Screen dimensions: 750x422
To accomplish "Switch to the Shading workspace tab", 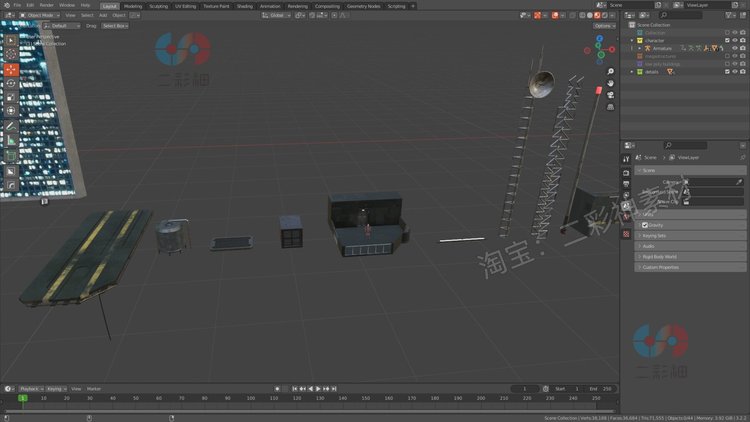I will [x=244, y=6].
